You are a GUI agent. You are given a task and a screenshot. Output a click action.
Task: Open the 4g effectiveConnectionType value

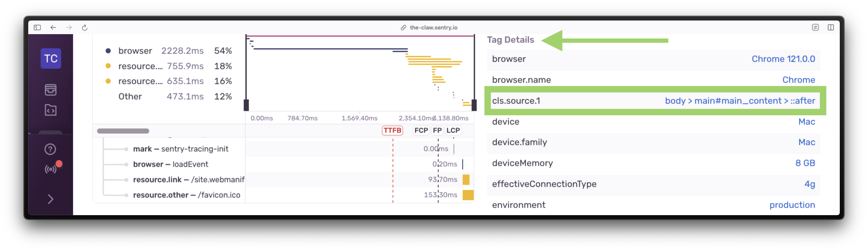810,184
